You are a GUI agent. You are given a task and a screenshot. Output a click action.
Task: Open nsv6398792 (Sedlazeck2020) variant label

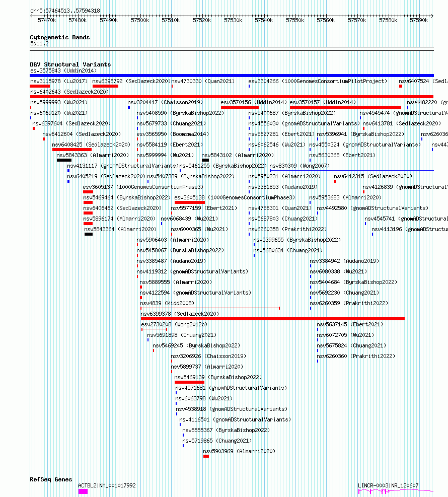pyautogui.click(x=131, y=81)
